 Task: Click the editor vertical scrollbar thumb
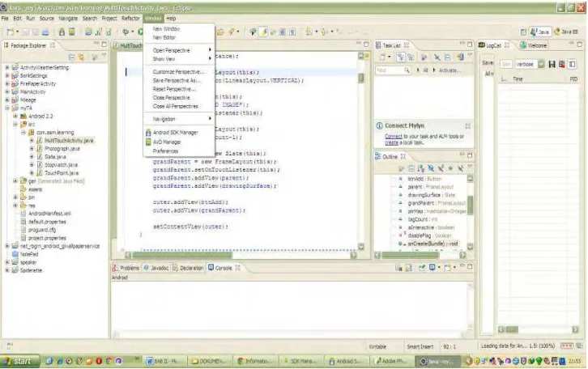tap(361, 78)
